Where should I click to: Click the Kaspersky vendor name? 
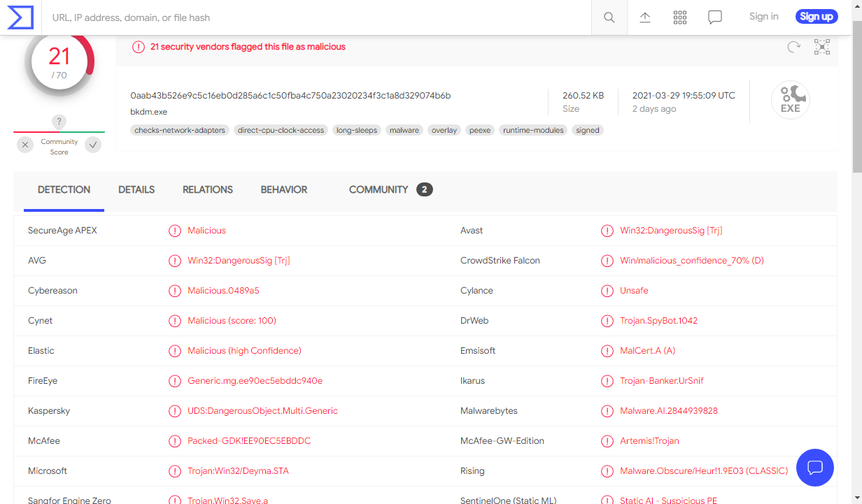point(49,411)
